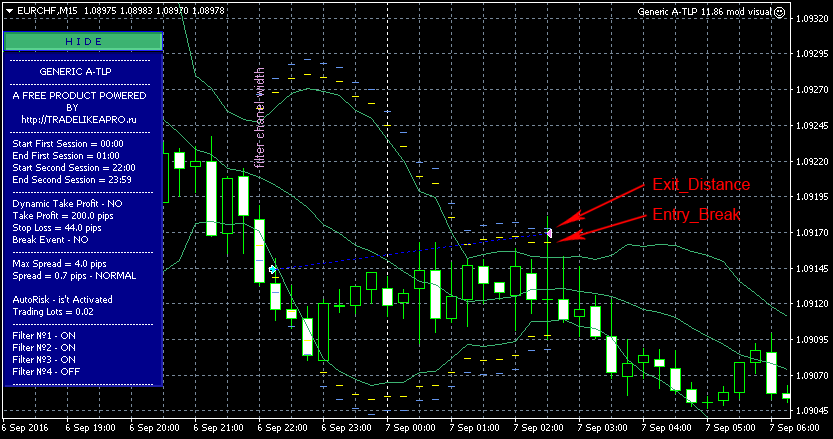This screenshot has height=439, width=833.
Task: Click the 1.09245 price scale label
Action: pos(812,125)
